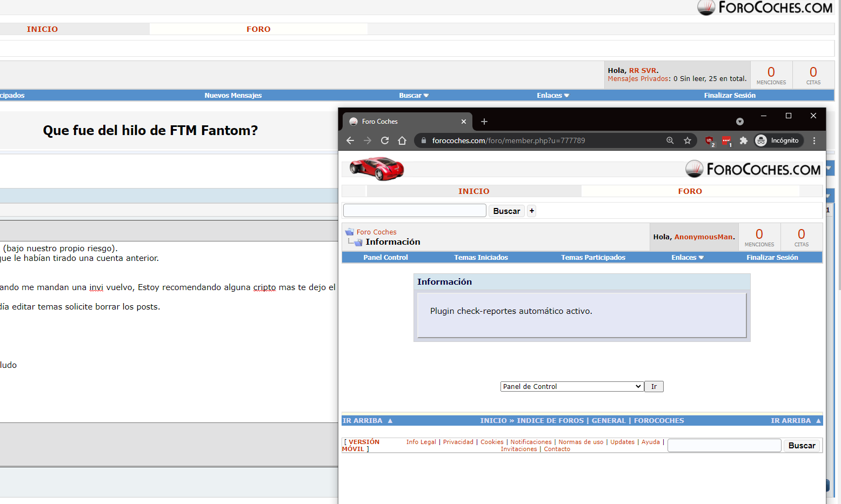Screen dimensions: 841x504
Task: Click the red car logo image
Action: (x=377, y=169)
